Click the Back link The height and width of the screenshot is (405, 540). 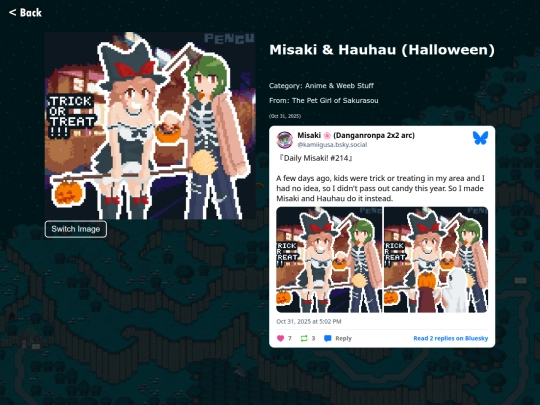click(25, 13)
